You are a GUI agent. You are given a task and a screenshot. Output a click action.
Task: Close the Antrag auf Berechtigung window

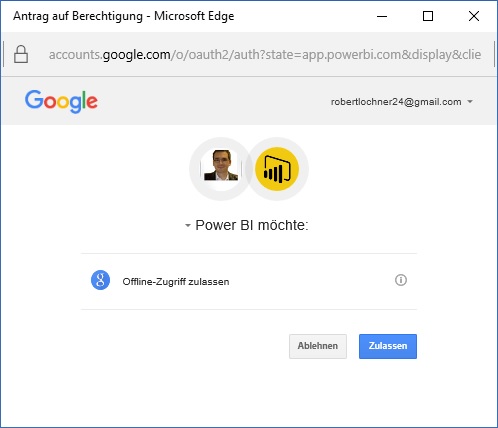point(474,16)
